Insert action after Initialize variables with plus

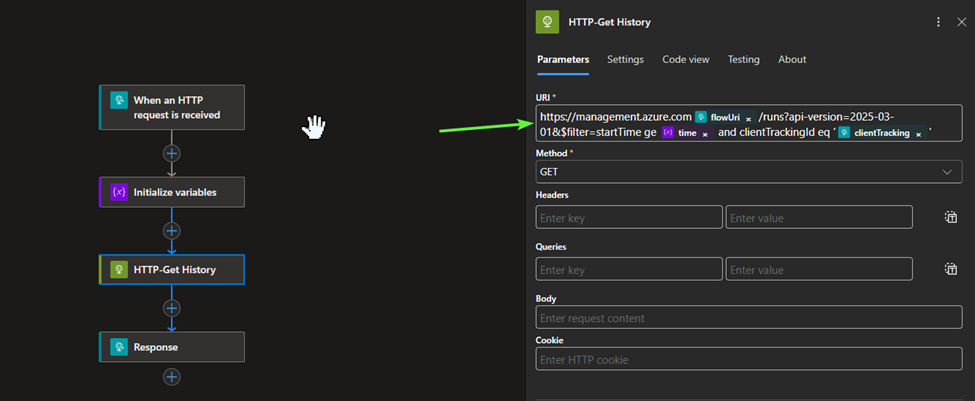pyautogui.click(x=172, y=231)
